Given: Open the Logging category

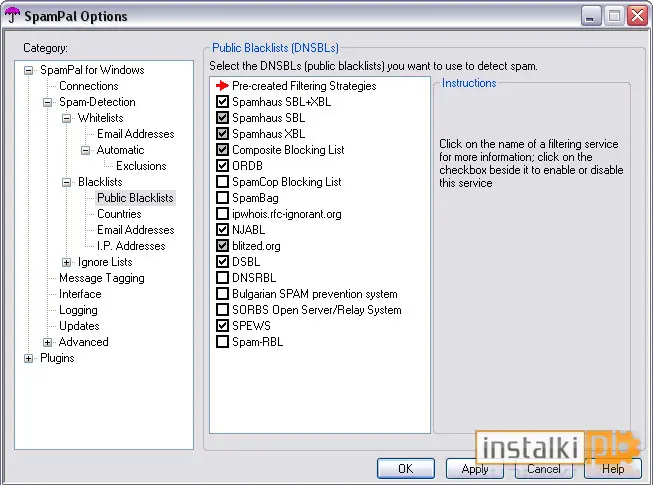Looking at the screenshot, I should coord(78,310).
